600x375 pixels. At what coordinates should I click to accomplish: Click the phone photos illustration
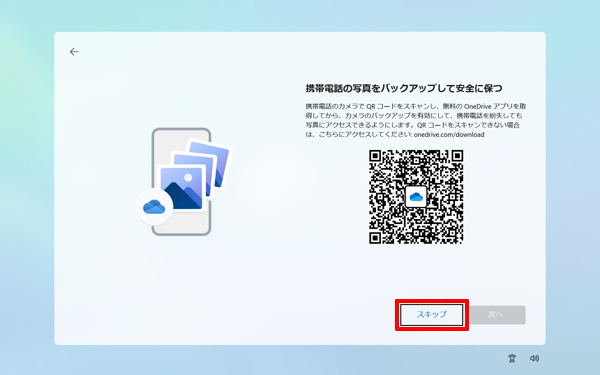[184, 182]
